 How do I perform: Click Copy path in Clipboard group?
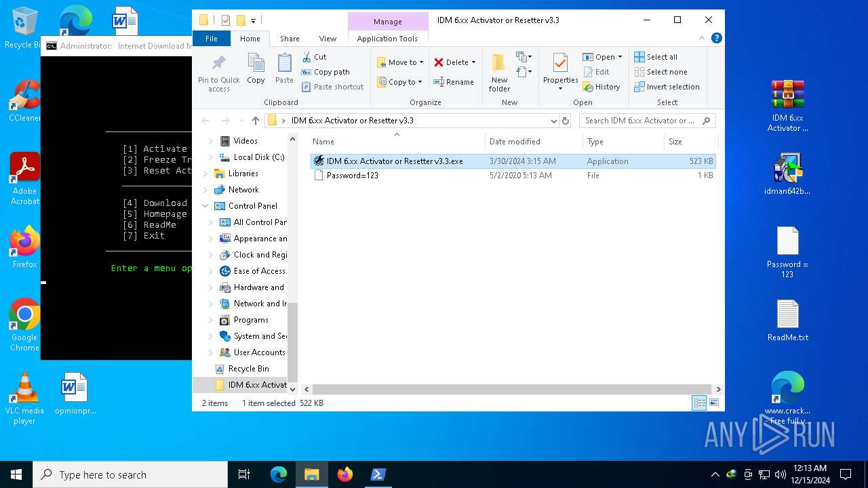[326, 72]
